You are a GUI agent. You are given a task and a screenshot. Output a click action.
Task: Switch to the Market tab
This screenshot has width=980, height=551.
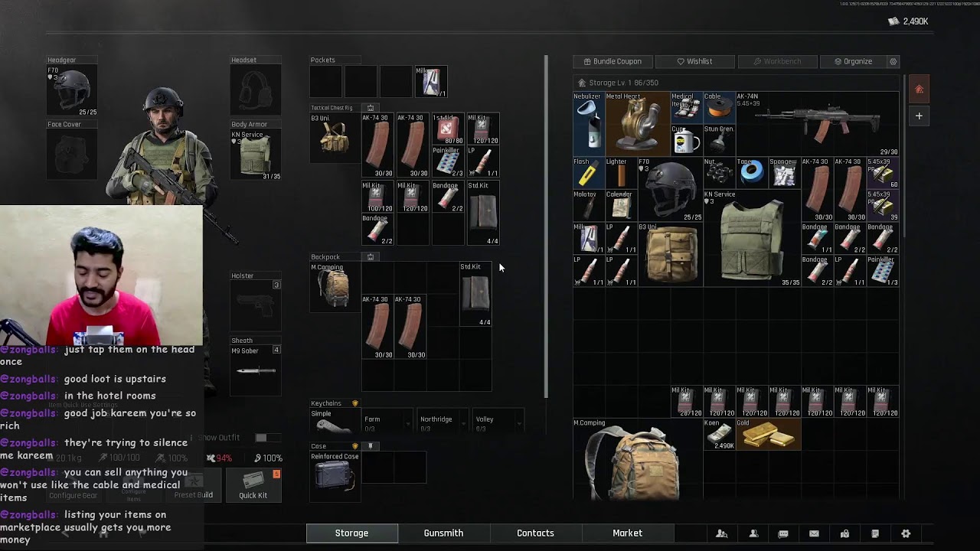coord(628,533)
